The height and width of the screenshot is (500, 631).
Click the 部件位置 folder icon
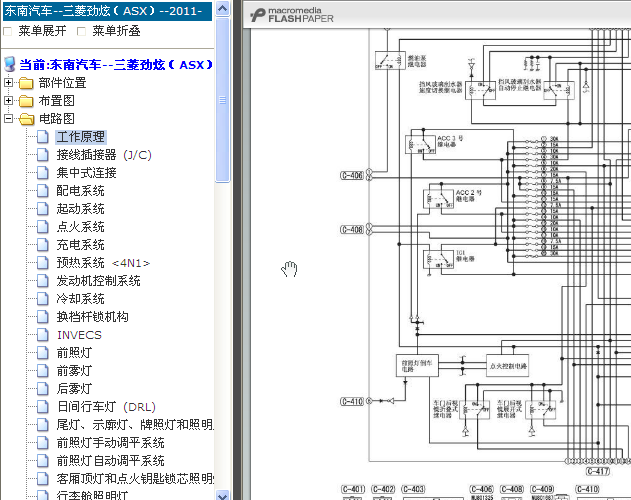(26, 83)
